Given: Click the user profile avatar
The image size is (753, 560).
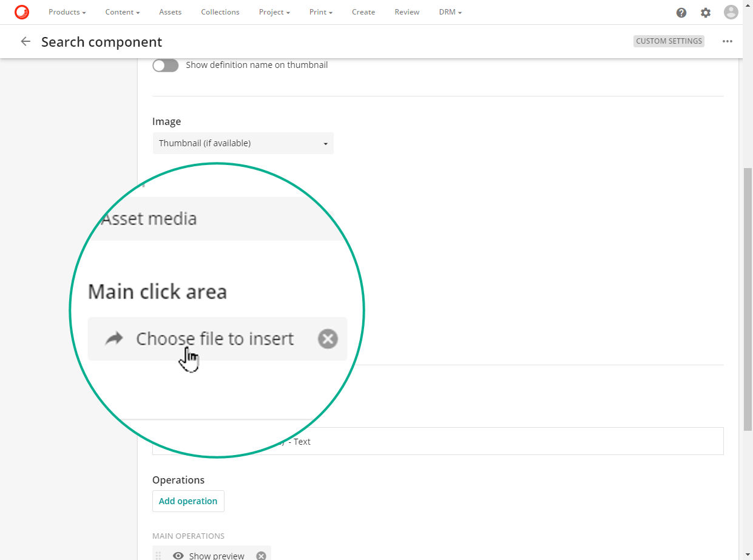Looking at the screenshot, I should (x=731, y=12).
